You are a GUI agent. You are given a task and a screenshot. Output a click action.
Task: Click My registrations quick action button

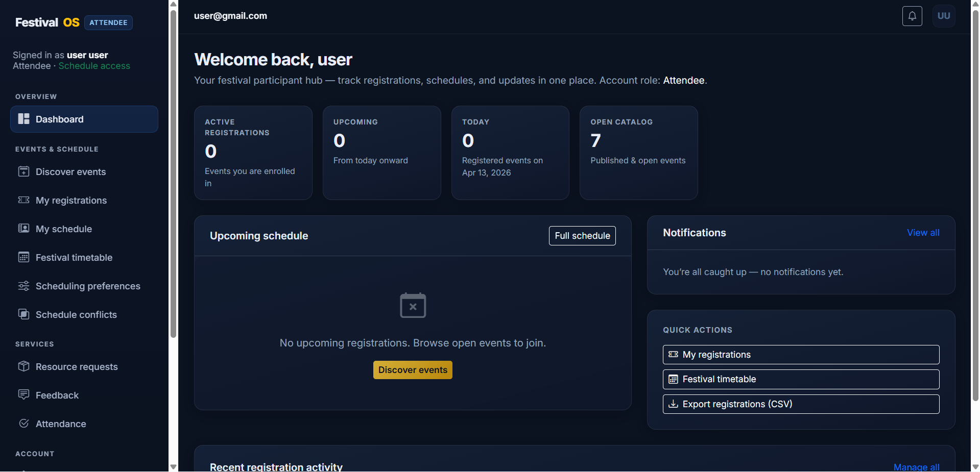801,355
